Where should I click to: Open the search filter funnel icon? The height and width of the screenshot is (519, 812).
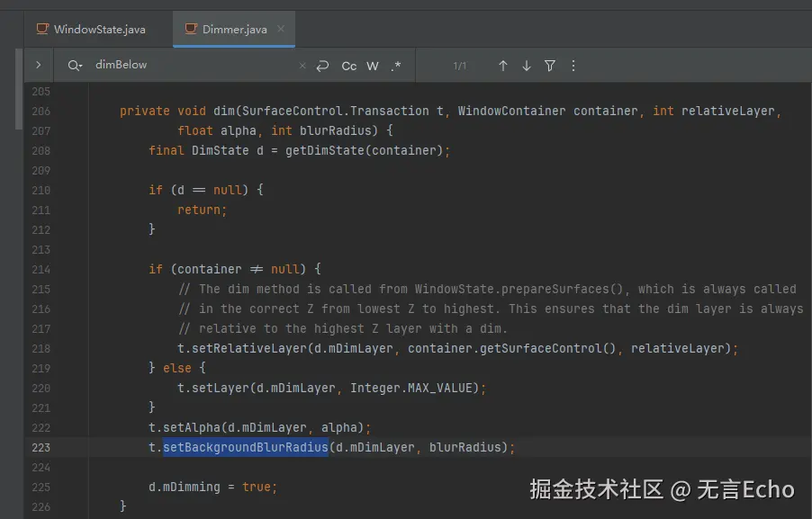point(550,66)
